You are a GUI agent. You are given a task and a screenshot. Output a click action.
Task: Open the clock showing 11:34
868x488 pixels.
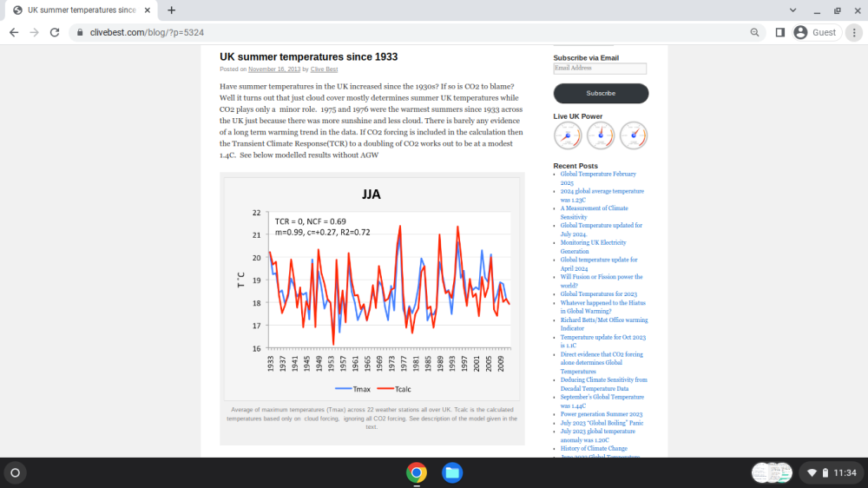(x=845, y=473)
